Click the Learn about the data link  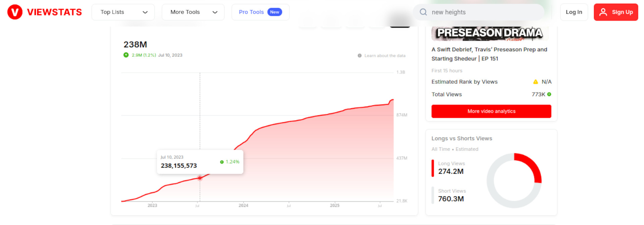click(x=385, y=56)
